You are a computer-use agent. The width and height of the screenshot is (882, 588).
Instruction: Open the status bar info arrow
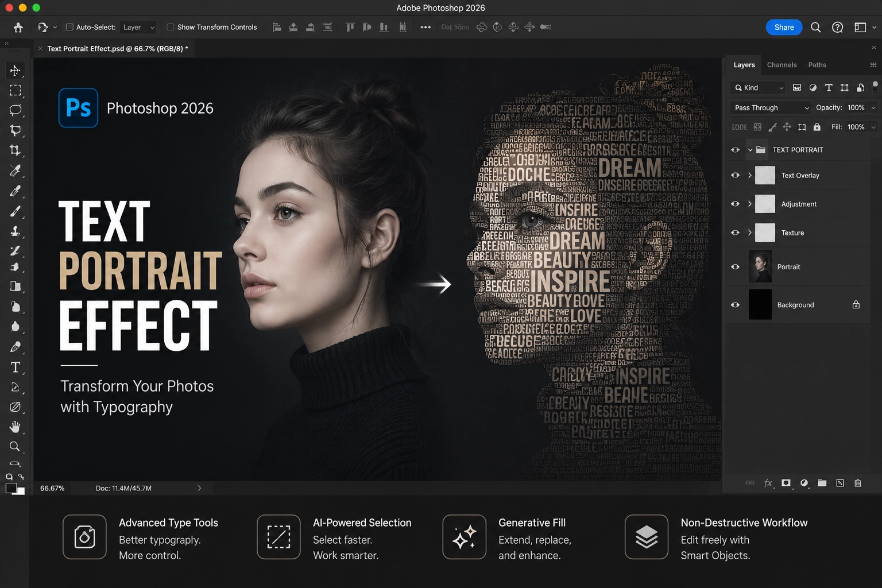(x=199, y=488)
